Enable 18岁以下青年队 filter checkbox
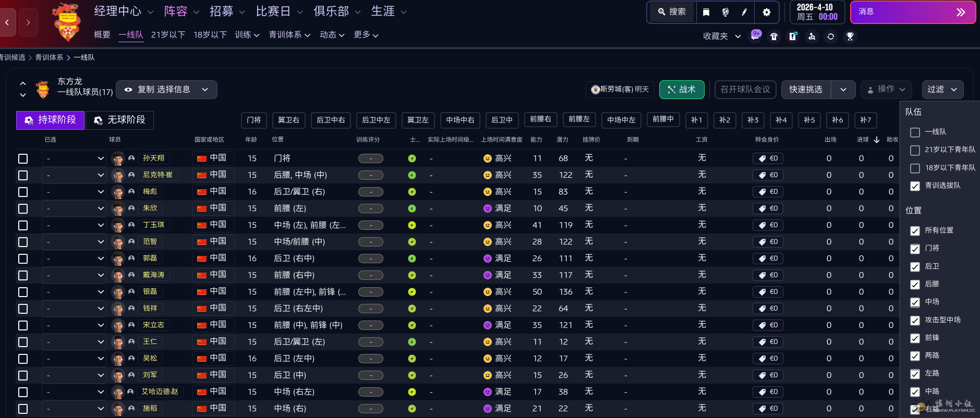This screenshot has width=980, height=418. 915,168
